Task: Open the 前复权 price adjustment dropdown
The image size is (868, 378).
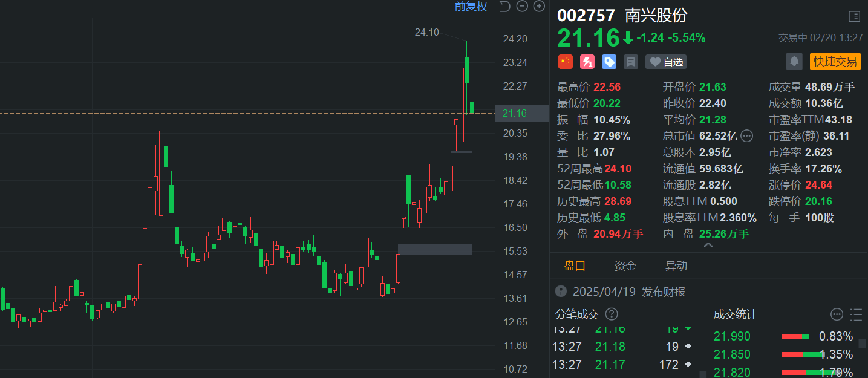Action: [471, 7]
